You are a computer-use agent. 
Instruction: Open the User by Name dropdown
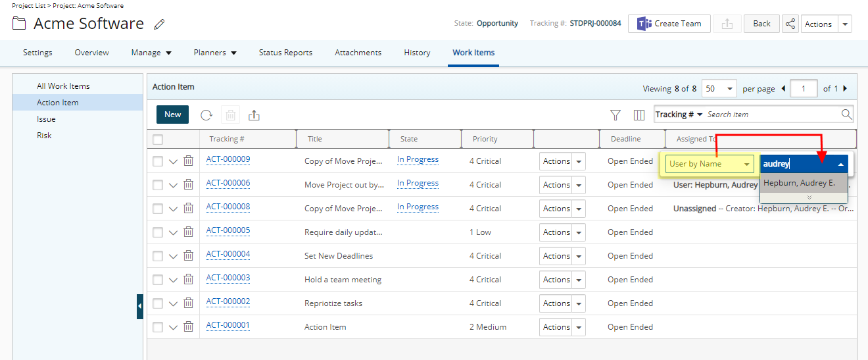(710, 164)
